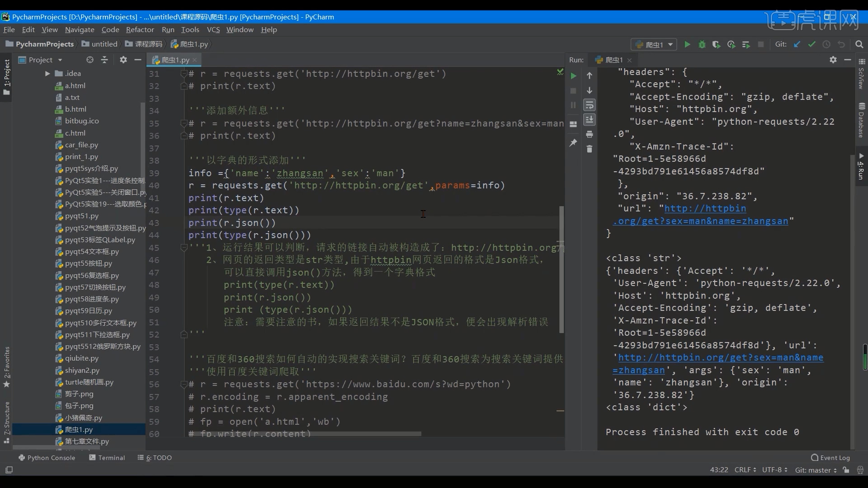
Task: Toggle scroll to end of console
Action: pos(590,120)
